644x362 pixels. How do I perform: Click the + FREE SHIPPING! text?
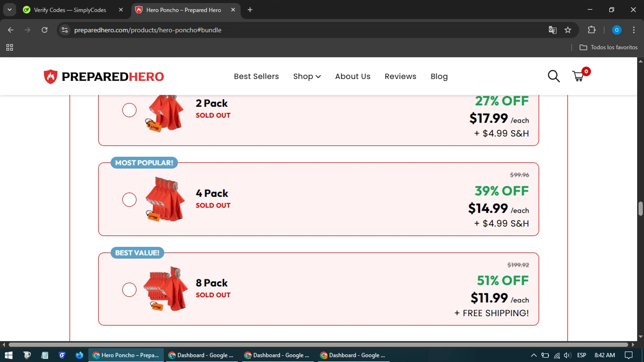[x=492, y=313]
